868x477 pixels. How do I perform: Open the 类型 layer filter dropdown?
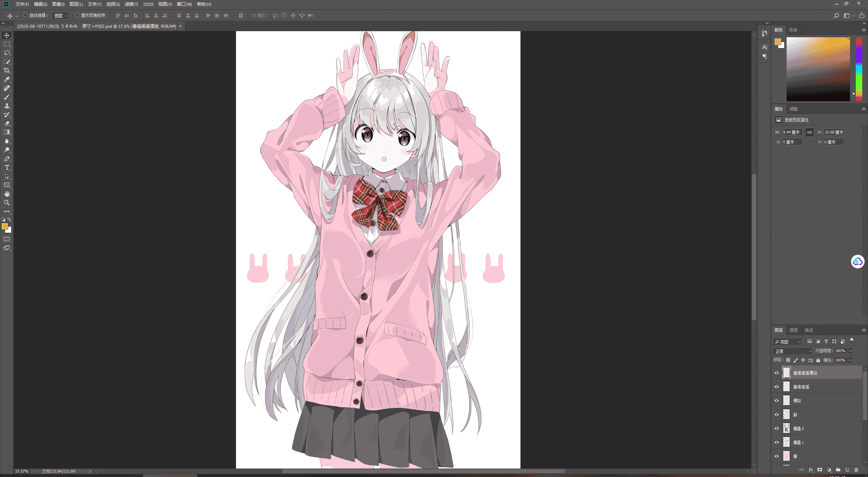point(787,341)
